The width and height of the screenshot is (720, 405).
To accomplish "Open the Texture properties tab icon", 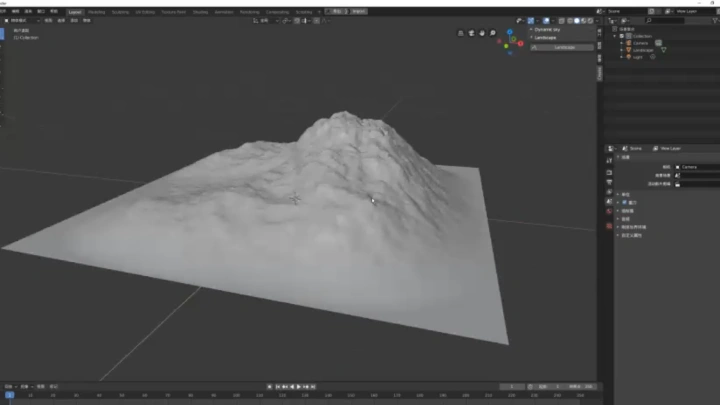I will pyautogui.click(x=609, y=226).
